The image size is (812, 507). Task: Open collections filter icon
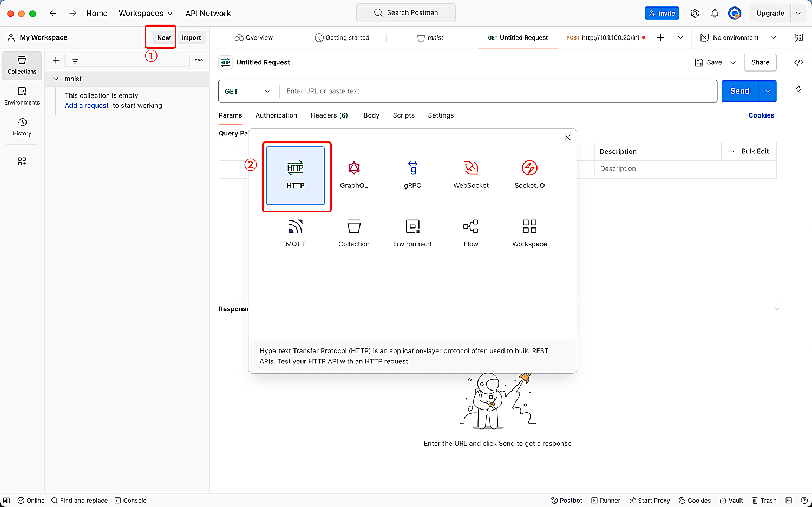click(x=75, y=60)
